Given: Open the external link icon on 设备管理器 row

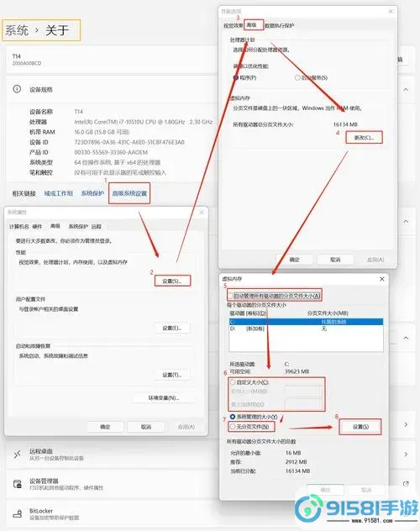Looking at the screenshot, I should point(406,484).
